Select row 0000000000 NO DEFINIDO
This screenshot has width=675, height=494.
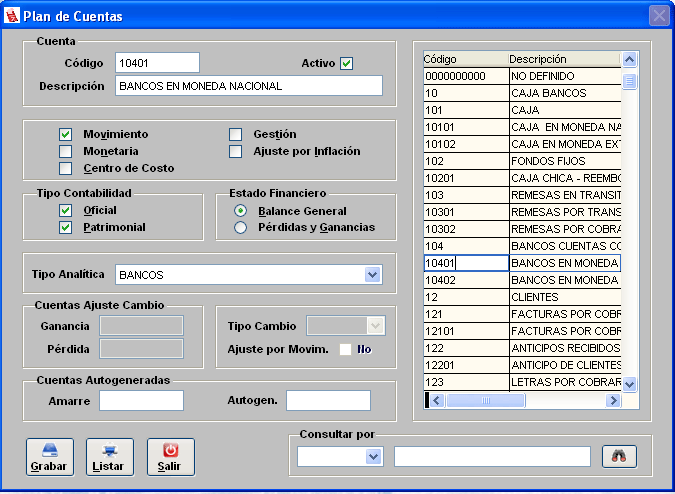pyautogui.click(x=522, y=76)
